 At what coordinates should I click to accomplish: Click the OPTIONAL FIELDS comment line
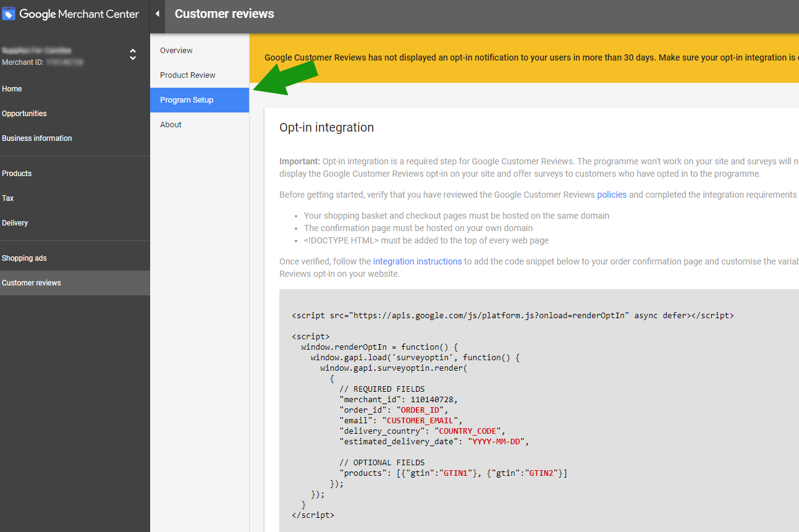tap(382, 462)
